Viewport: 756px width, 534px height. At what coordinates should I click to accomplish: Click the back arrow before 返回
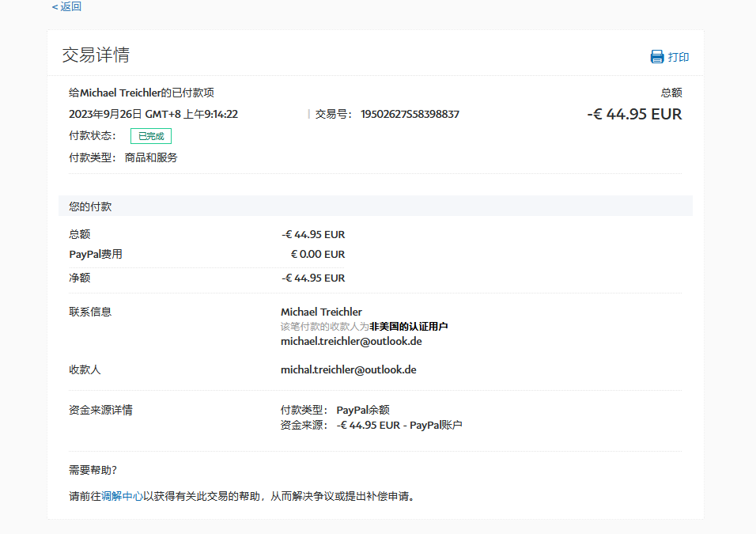pos(55,7)
